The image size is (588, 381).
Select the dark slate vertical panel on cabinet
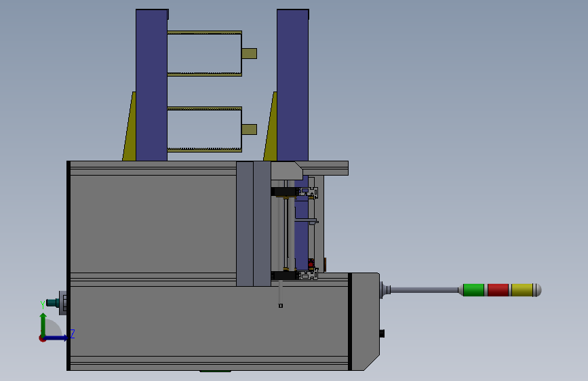[254, 224]
